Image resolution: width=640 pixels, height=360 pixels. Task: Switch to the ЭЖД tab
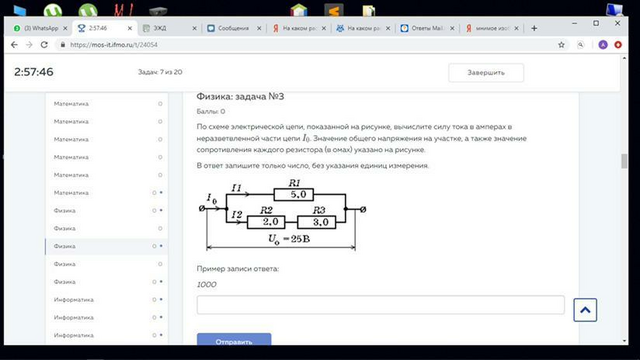pos(165,28)
